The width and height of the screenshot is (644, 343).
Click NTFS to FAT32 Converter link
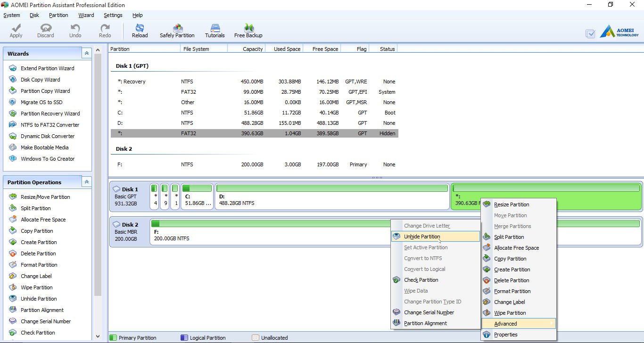50,125
